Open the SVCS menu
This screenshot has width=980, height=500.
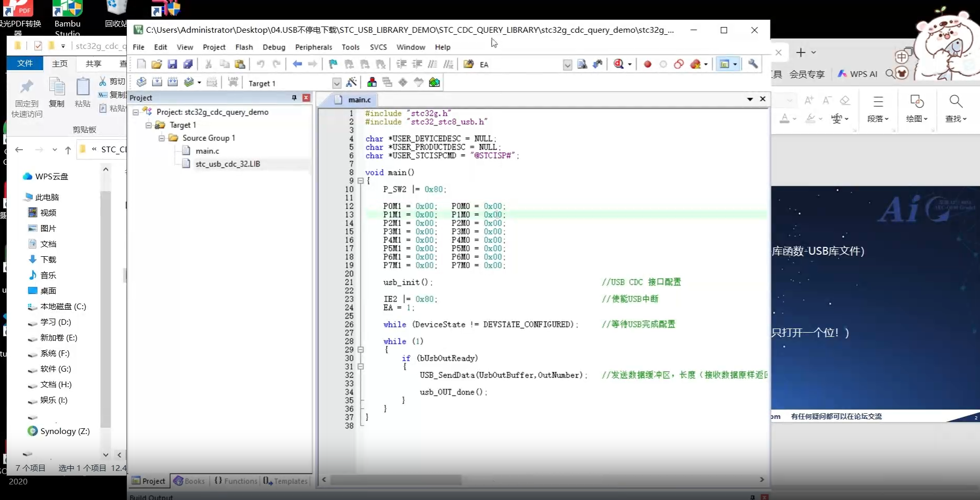pyautogui.click(x=378, y=47)
